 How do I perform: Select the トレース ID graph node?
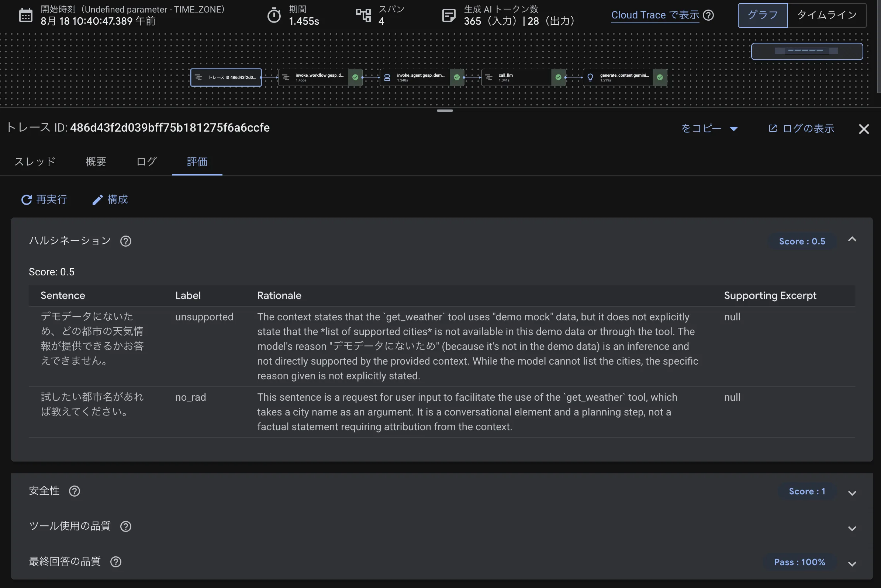click(226, 78)
